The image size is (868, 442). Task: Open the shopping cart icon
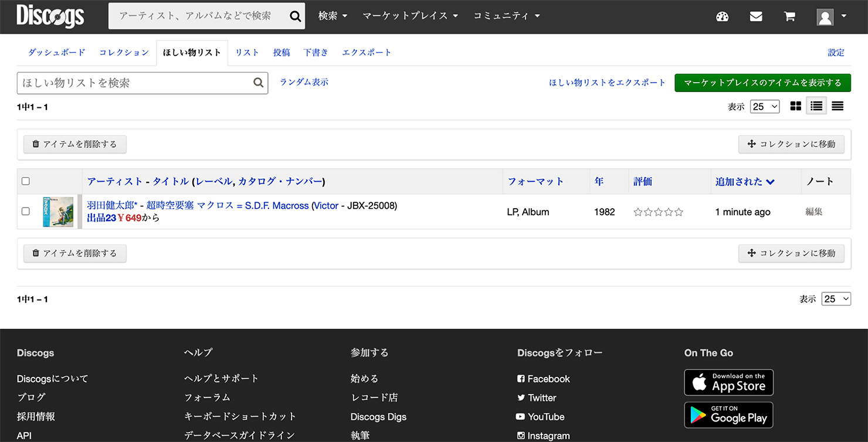click(789, 16)
